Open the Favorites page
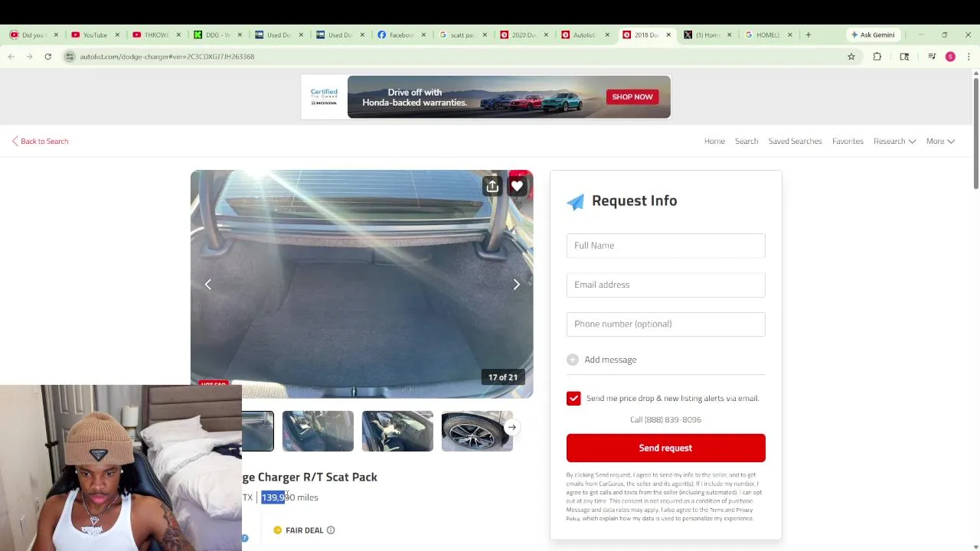This screenshot has width=980, height=551. [x=848, y=141]
